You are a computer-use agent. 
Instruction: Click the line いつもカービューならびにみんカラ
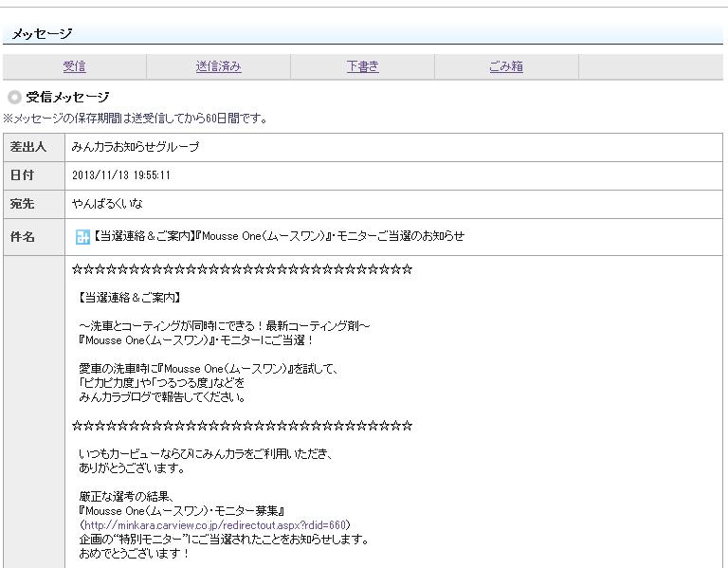[x=206, y=454]
